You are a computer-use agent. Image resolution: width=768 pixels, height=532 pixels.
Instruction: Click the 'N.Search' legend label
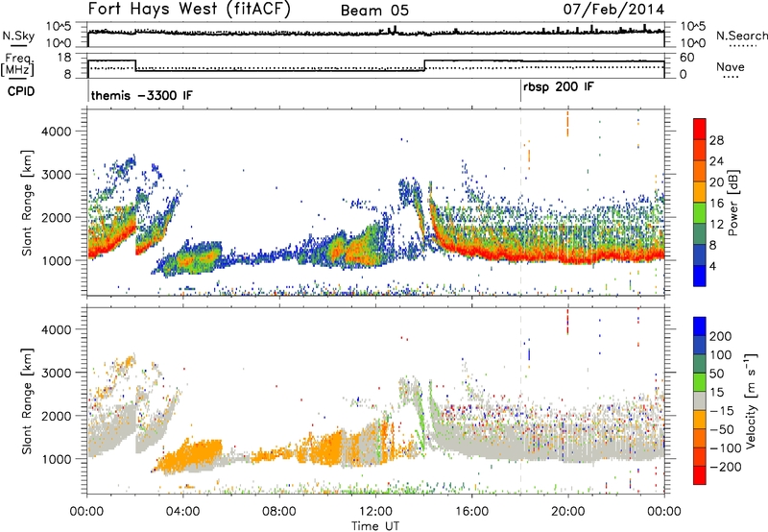click(x=742, y=36)
